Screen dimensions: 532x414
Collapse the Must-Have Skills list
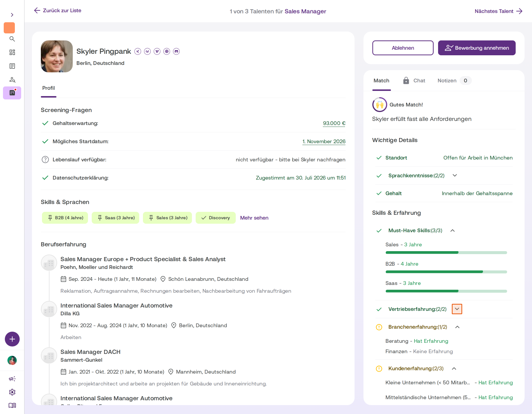(x=453, y=230)
